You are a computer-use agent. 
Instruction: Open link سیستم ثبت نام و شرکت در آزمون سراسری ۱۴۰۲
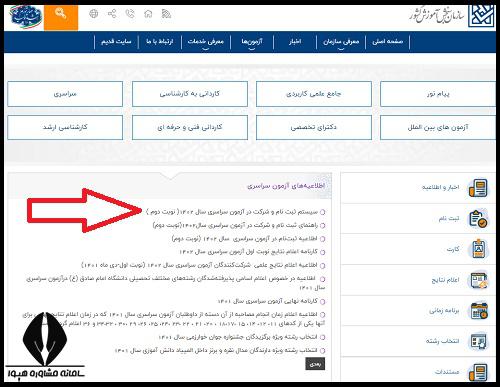[x=232, y=212]
